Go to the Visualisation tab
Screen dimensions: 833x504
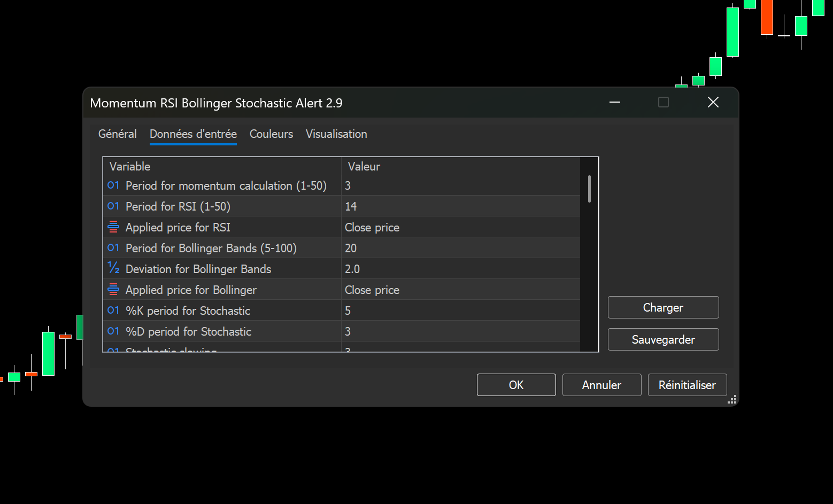336,134
